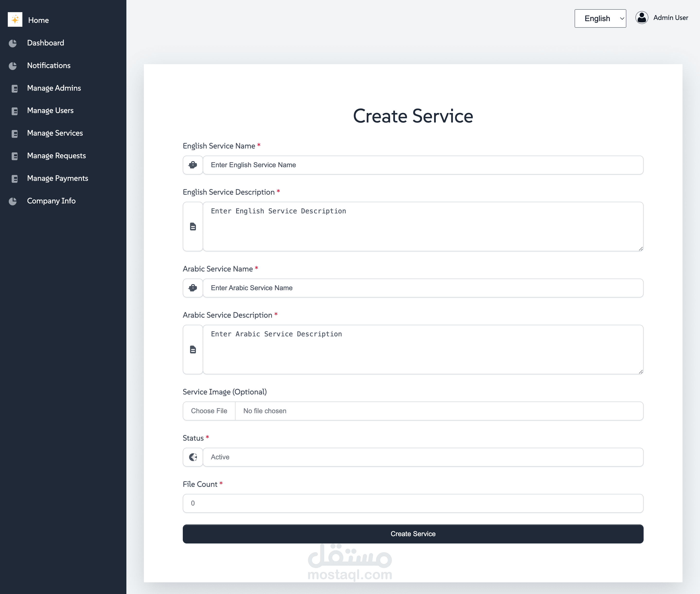Viewport: 700px width, 594px height.
Task: Click inside the Arabic Service Description textarea
Action: 423,349
